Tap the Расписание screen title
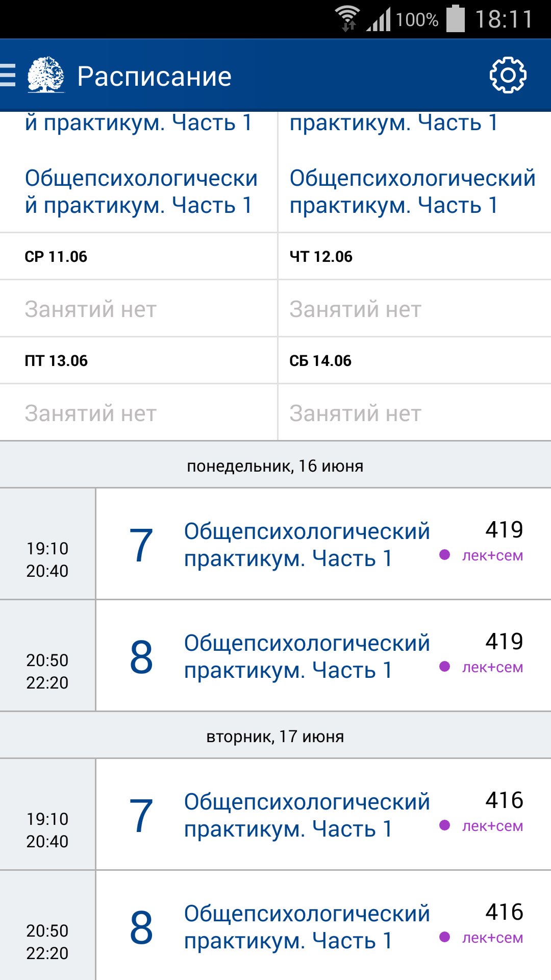This screenshot has height=980, width=551. pyautogui.click(x=154, y=77)
